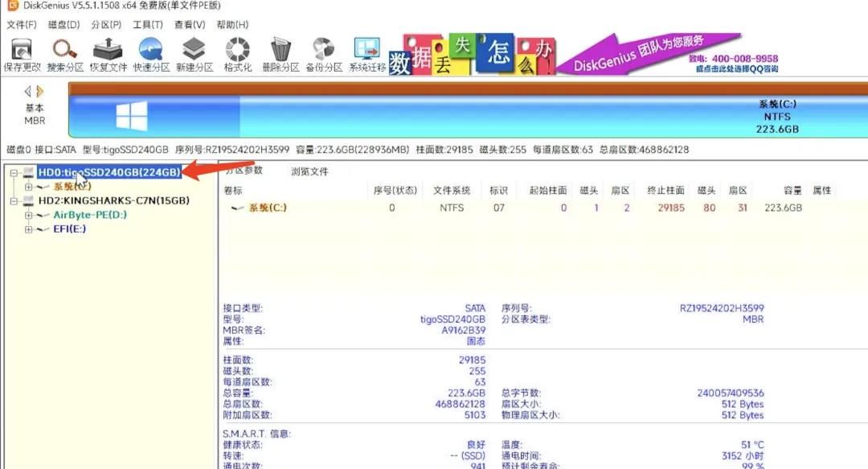The image size is (868, 469).
Task: Switch to Partition Parameters (分区参数) tab
Action: click(x=244, y=171)
